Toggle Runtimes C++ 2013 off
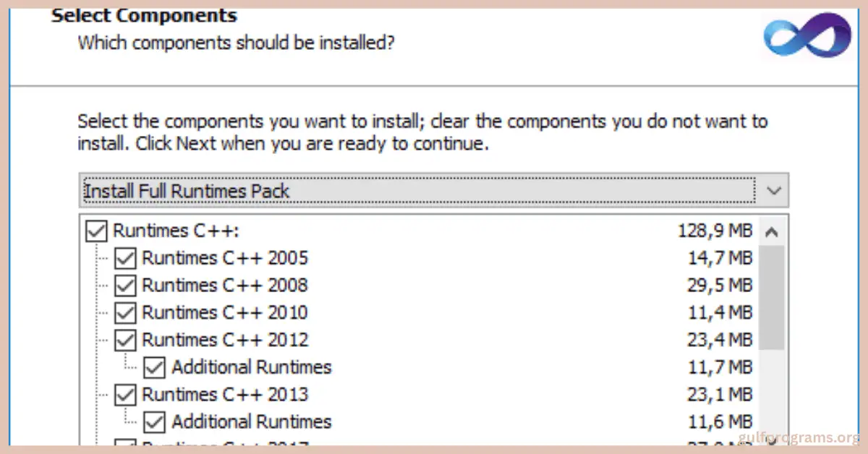 pos(126,395)
